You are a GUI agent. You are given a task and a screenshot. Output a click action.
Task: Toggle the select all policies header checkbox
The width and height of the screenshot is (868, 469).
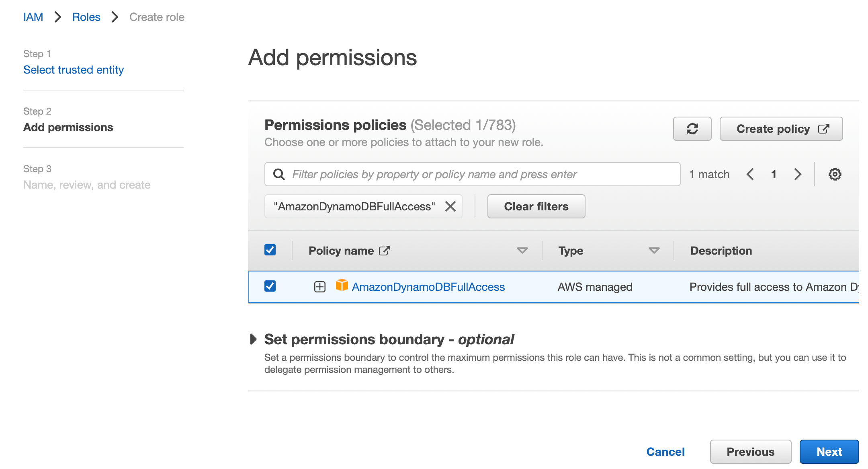(270, 250)
